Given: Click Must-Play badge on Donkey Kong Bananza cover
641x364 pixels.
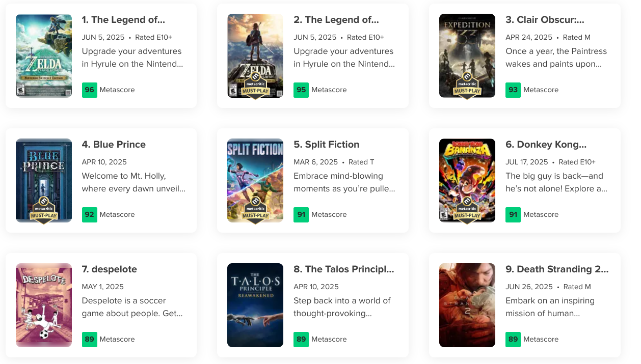Looking at the screenshot, I should pos(467,212).
